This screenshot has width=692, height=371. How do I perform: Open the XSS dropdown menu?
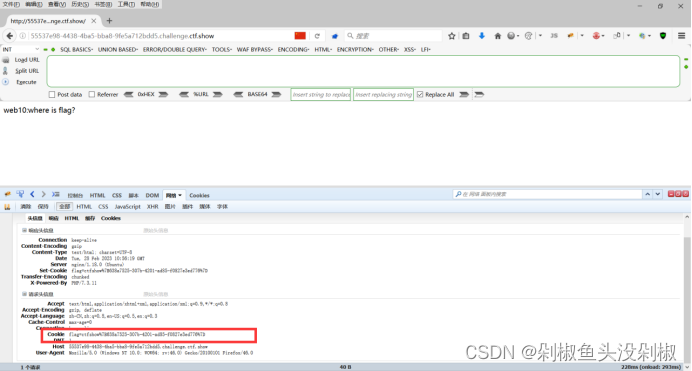pyautogui.click(x=410, y=49)
